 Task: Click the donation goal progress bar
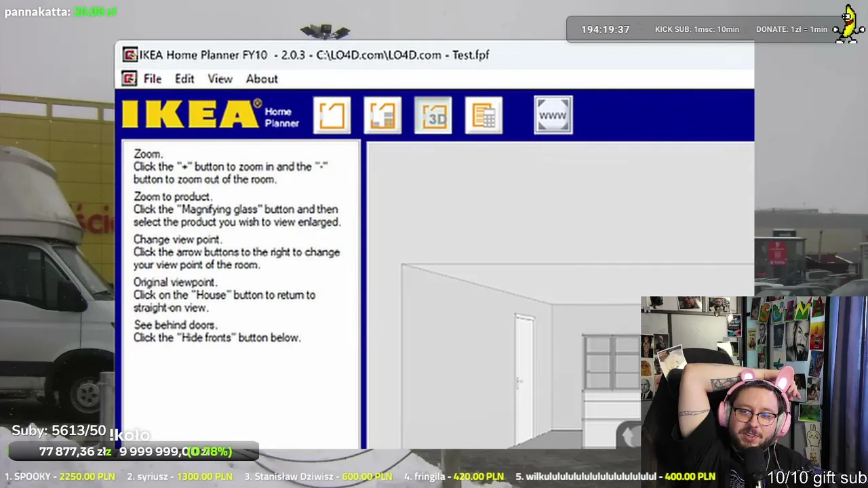(x=134, y=451)
